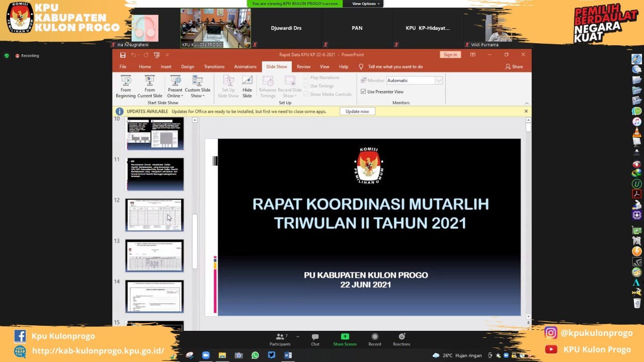This screenshot has width=644, height=362.
Task: Click the From Beginning slideshow icon
Action: [126, 81]
